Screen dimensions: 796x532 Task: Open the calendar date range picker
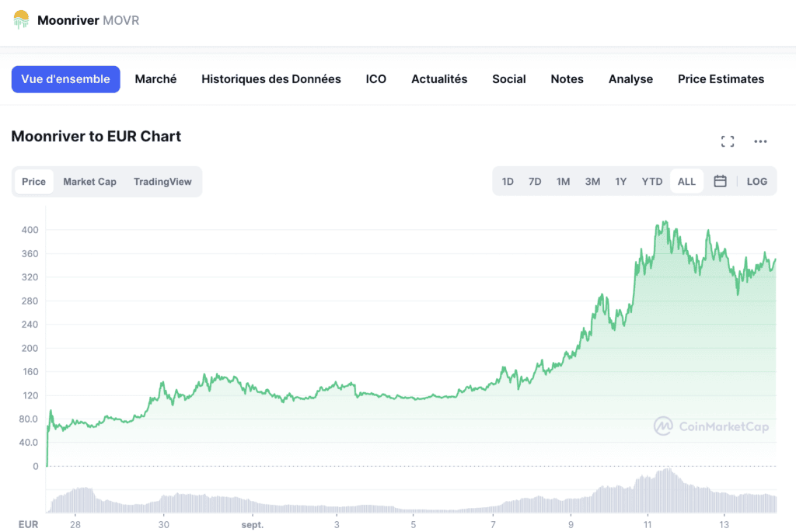click(720, 182)
